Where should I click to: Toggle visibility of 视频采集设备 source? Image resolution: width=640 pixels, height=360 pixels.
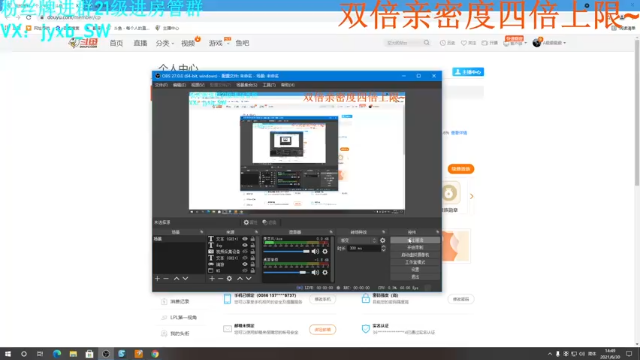(245, 251)
